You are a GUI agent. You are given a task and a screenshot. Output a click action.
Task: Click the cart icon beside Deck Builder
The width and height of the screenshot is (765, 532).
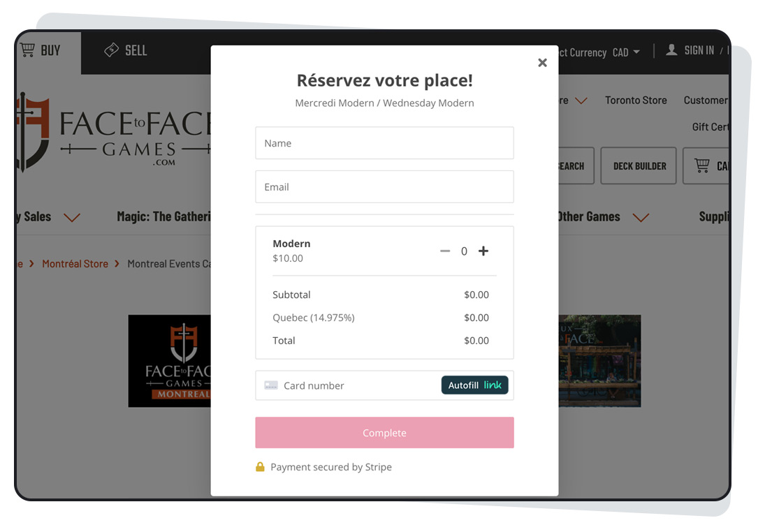click(x=701, y=165)
